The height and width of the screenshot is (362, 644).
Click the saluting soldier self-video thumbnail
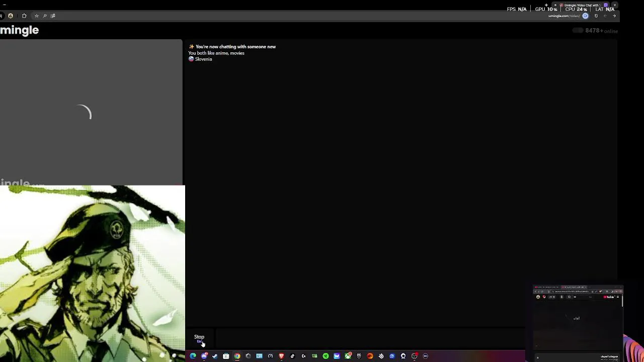pyautogui.click(x=93, y=274)
